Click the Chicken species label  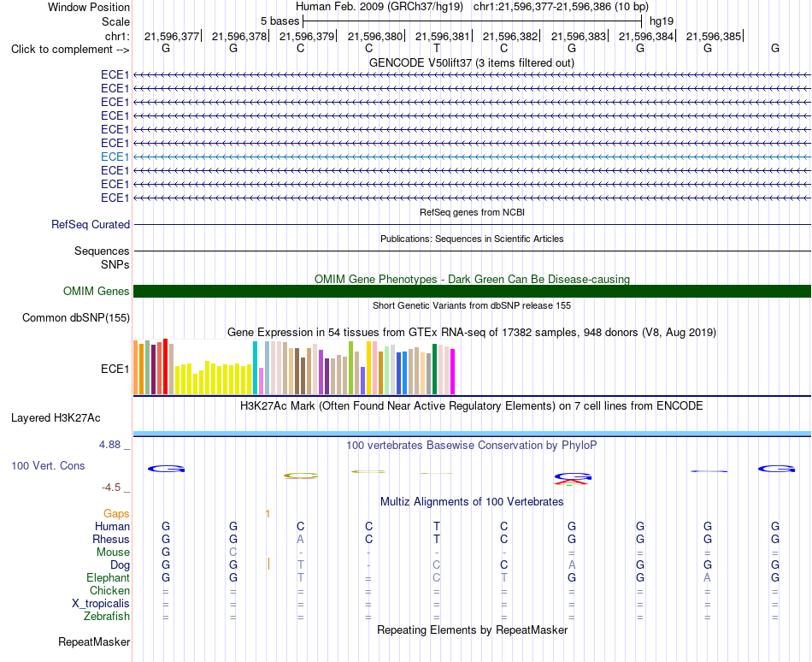(109, 590)
